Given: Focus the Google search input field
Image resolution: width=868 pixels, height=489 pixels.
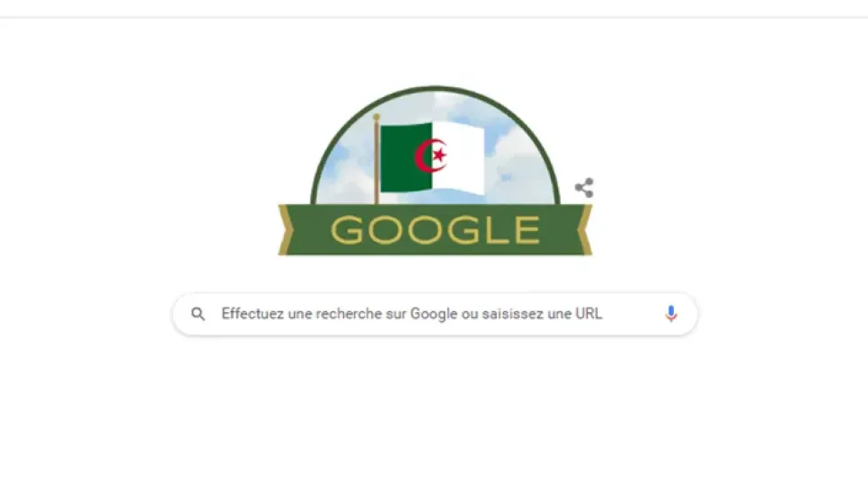Looking at the screenshot, I should coord(435,314).
